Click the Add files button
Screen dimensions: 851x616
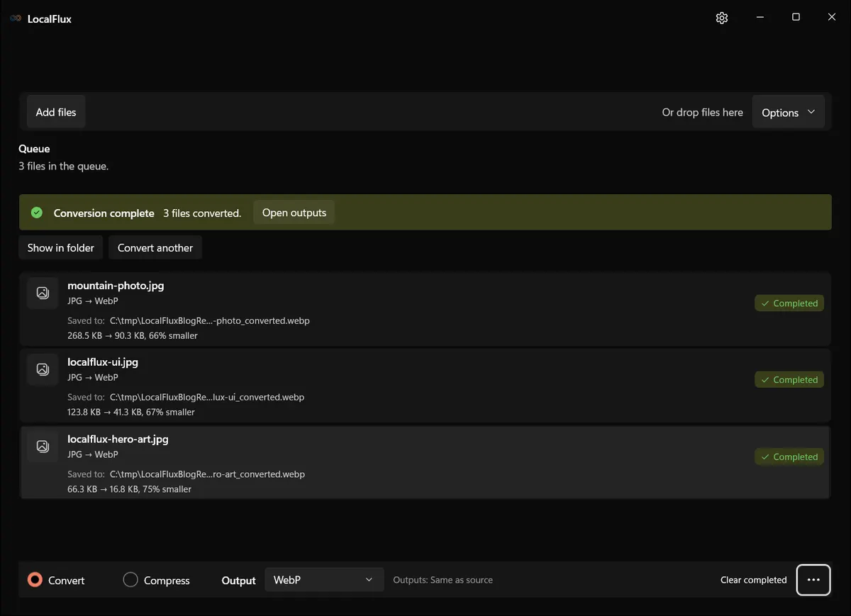pyautogui.click(x=56, y=112)
